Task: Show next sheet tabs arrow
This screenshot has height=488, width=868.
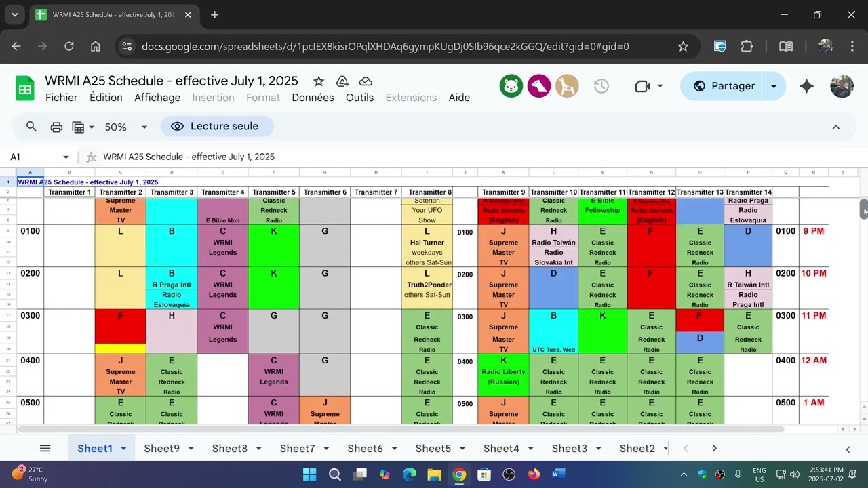Action: (714, 448)
